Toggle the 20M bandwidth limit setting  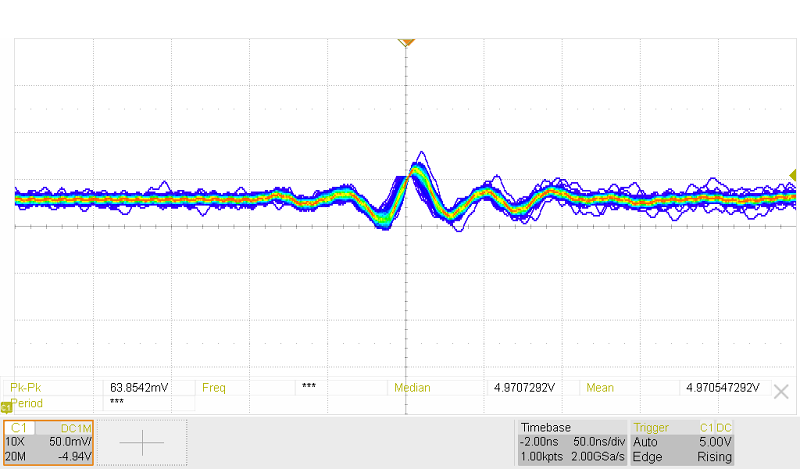pos(16,457)
